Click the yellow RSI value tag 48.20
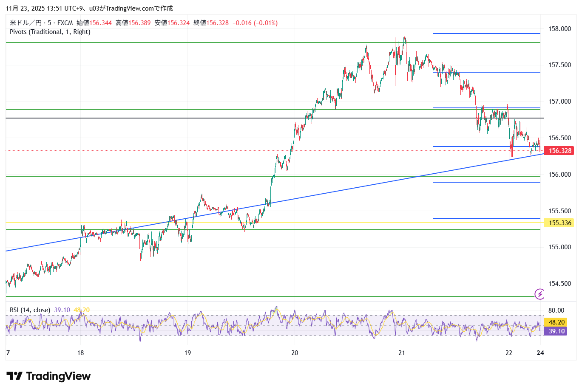The width and height of the screenshot is (582, 392). pos(556,322)
